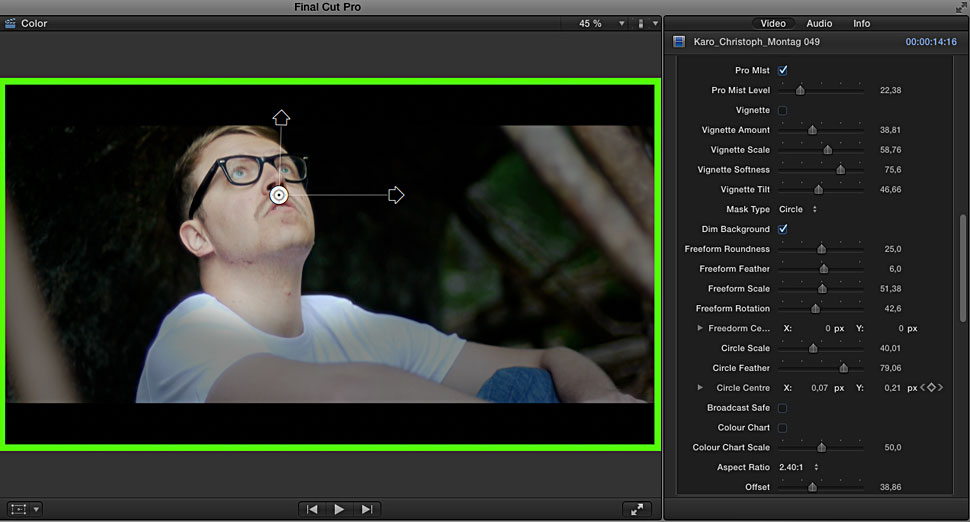Enable the Vignette checkbox
Image resolution: width=970 pixels, height=522 pixels.
[782, 110]
